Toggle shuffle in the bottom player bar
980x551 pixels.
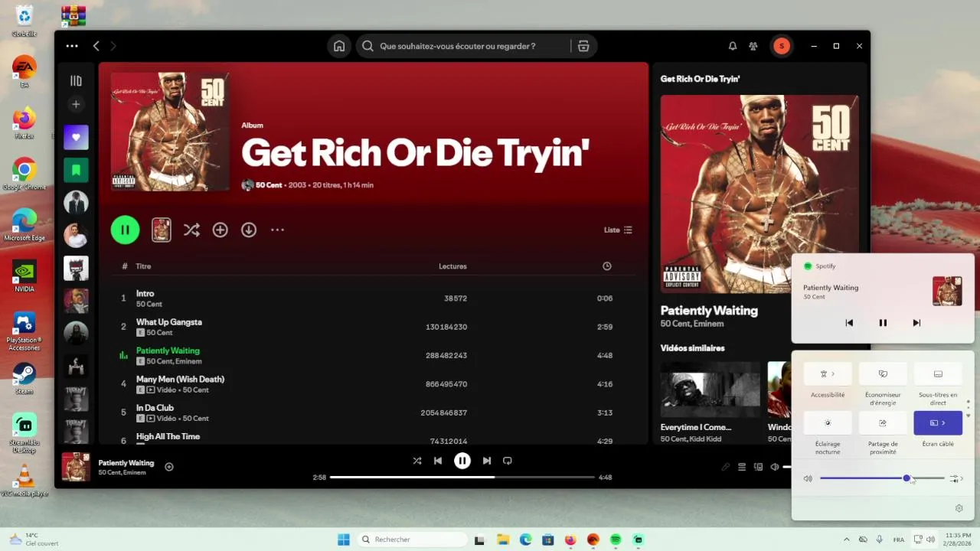pyautogui.click(x=417, y=461)
